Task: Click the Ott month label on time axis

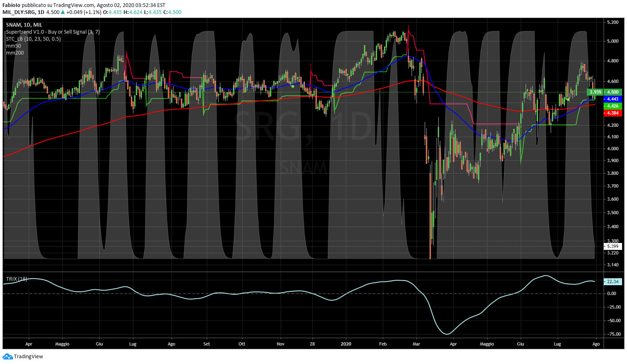Action: pyautogui.click(x=242, y=344)
